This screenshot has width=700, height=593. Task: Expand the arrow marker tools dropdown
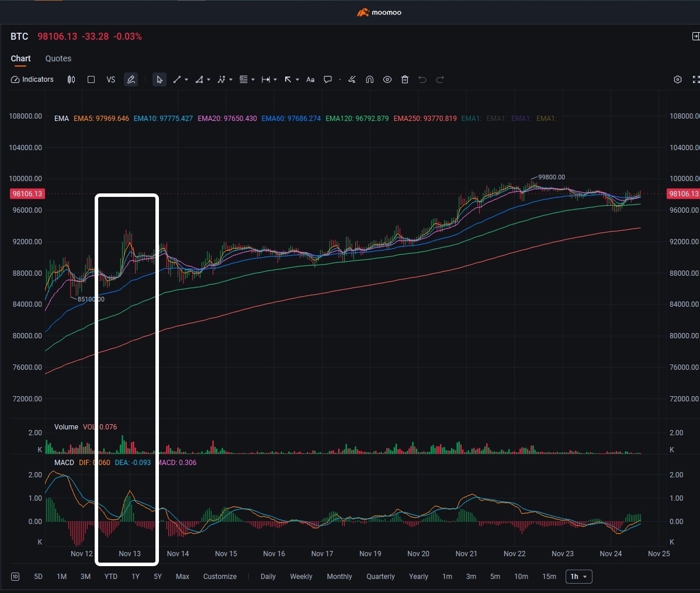297,80
